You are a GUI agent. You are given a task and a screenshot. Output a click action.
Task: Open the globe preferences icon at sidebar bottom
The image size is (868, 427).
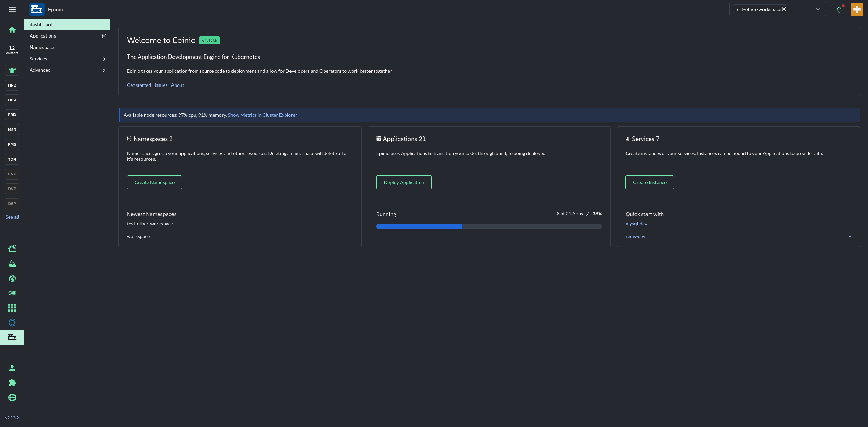pyautogui.click(x=12, y=397)
